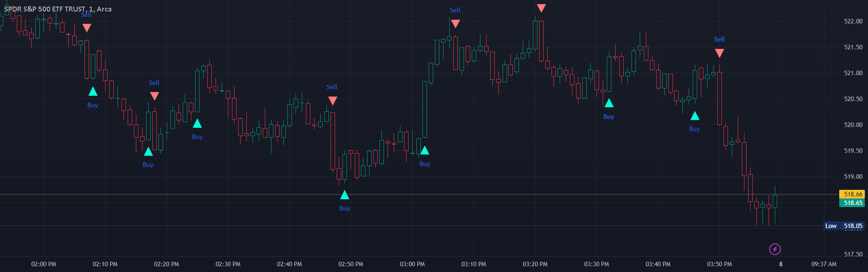Select the Buy up-arrow near 03:02 PM

point(425,150)
